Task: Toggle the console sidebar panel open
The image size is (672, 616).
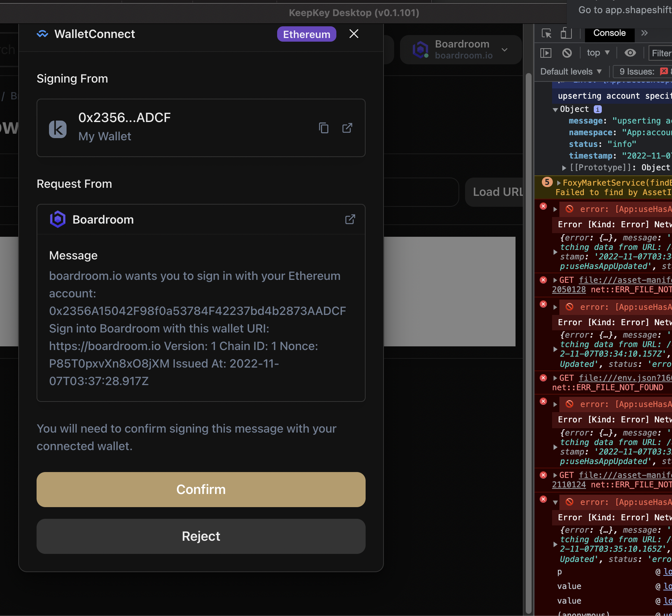Action: (545, 53)
